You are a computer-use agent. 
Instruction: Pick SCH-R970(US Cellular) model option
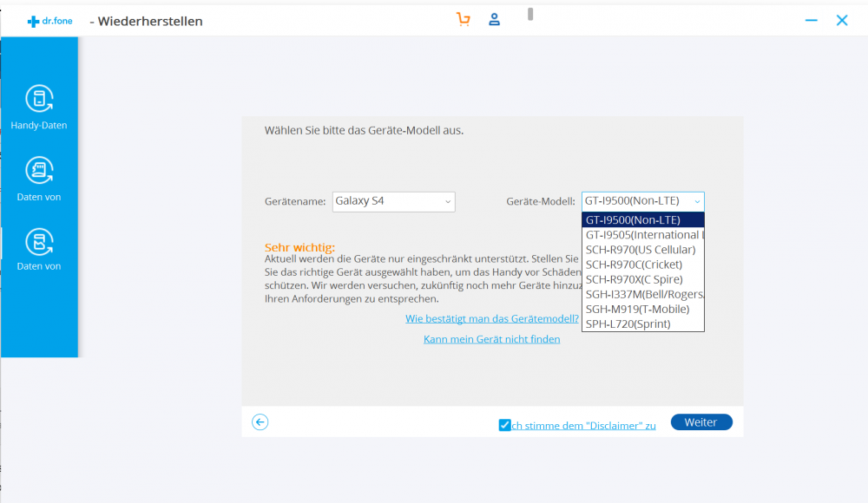pos(642,250)
